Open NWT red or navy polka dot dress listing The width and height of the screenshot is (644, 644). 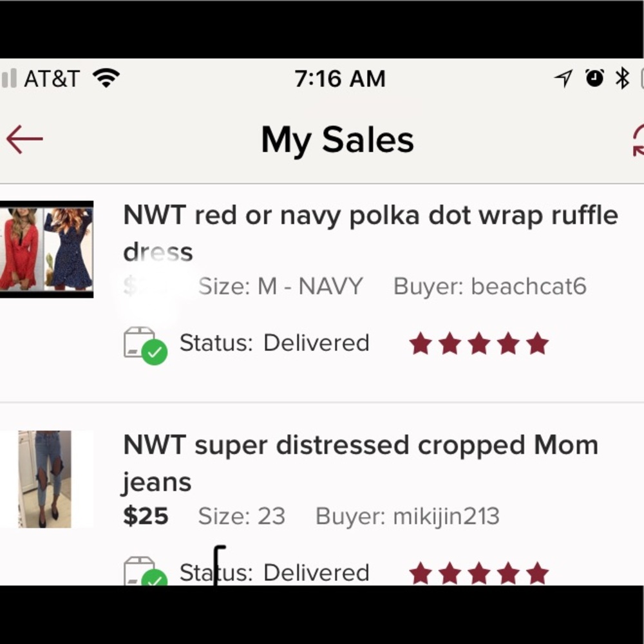pyautogui.click(x=370, y=233)
